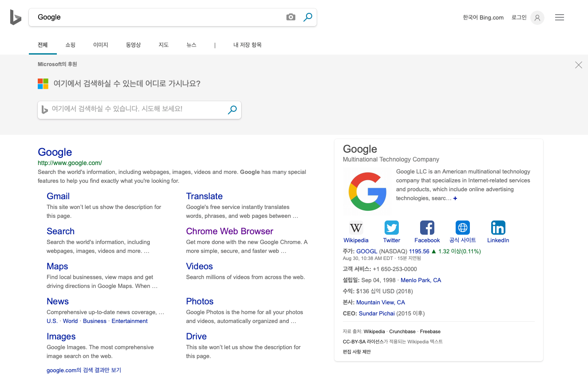Click the Wikipedia text label under icon
Screen dimensions: 588x382
click(x=356, y=240)
